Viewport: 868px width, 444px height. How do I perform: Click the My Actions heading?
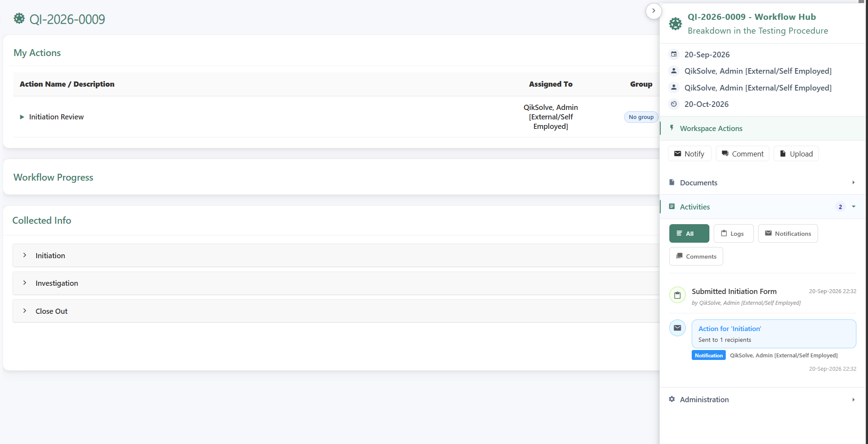click(x=37, y=53)
